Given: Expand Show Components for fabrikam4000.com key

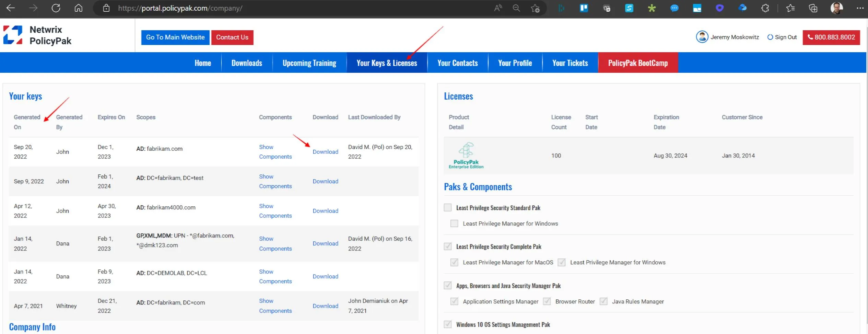Looking at the screenshot, I should pos(275,211).
